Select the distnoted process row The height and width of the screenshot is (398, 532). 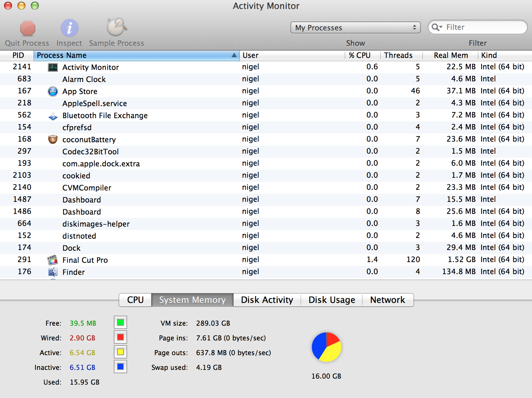point(266,236)
